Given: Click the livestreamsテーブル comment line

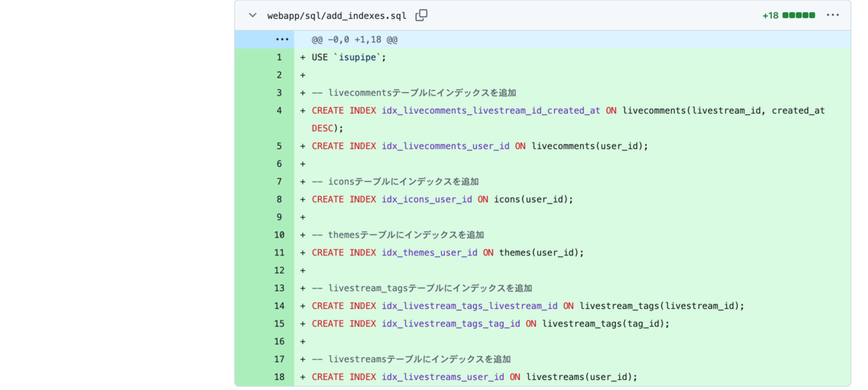Looking at the screenshot, I should tap(411, 359).
